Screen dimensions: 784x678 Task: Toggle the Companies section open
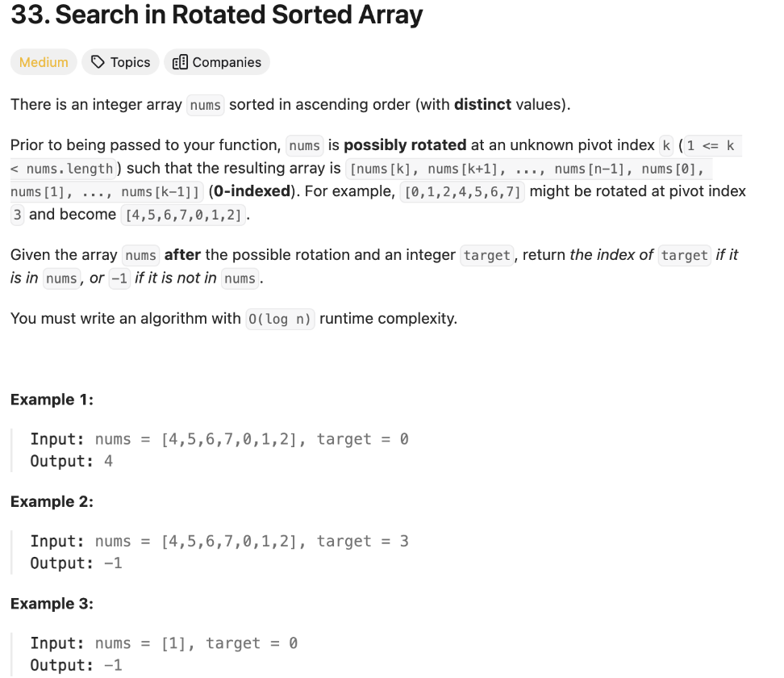coord(216,61)
